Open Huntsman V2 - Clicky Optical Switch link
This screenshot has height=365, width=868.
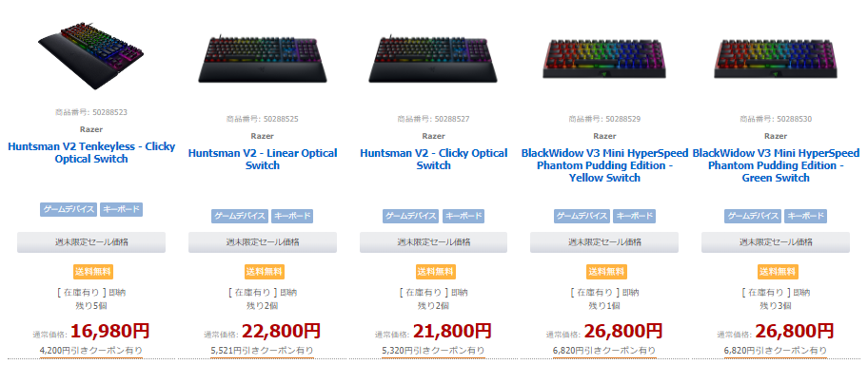pyautogui.click(x=433, y=160)
